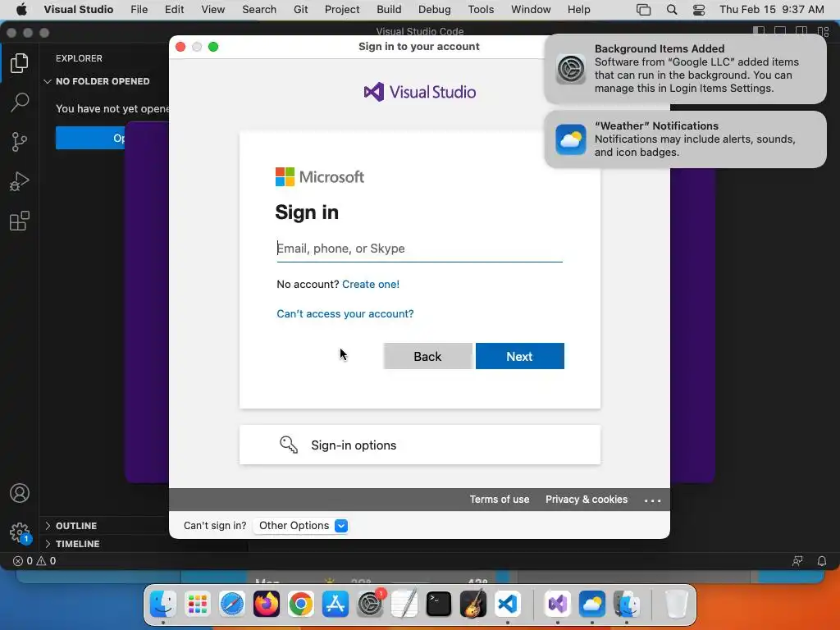Click the date and time in menu bar

(771, 10)
